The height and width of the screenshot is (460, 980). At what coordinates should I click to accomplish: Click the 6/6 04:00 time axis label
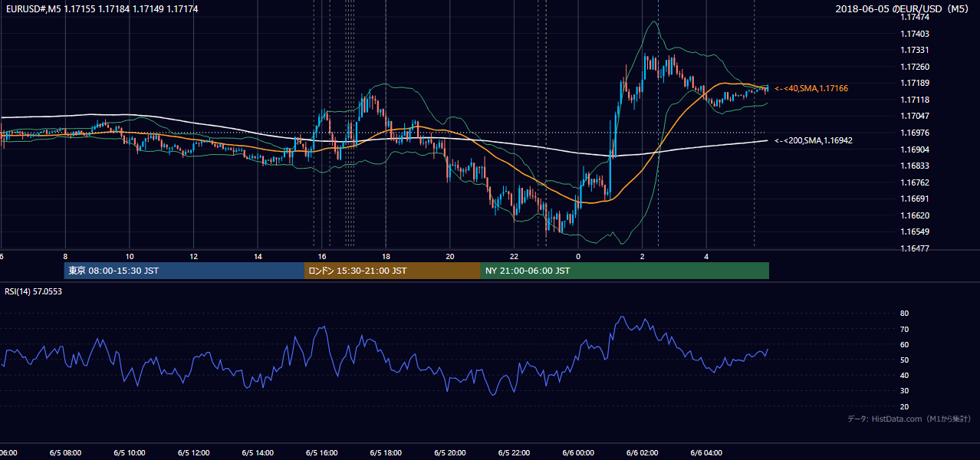706,452
